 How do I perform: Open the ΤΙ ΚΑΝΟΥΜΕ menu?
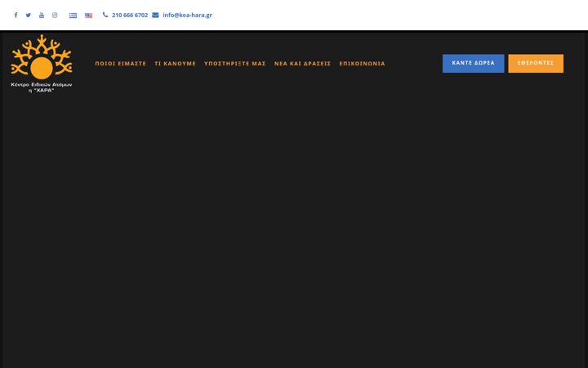(175, 64)
